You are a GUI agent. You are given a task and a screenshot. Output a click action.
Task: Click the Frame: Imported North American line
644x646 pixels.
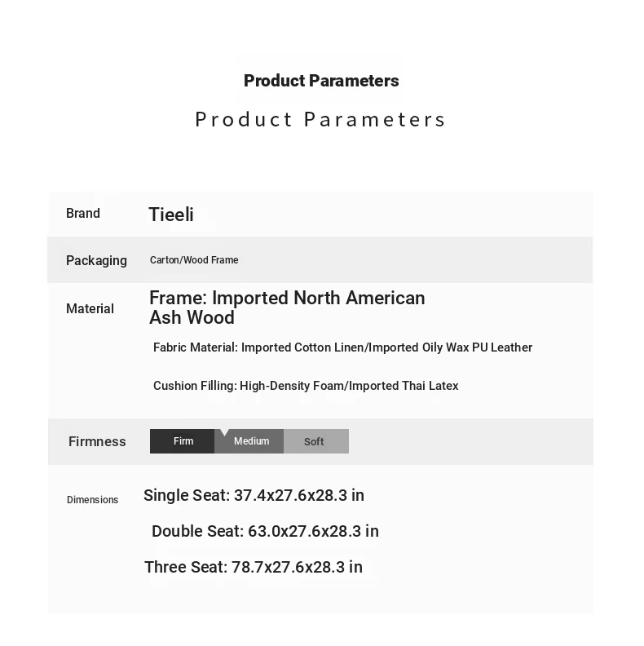tap(287, 298)
